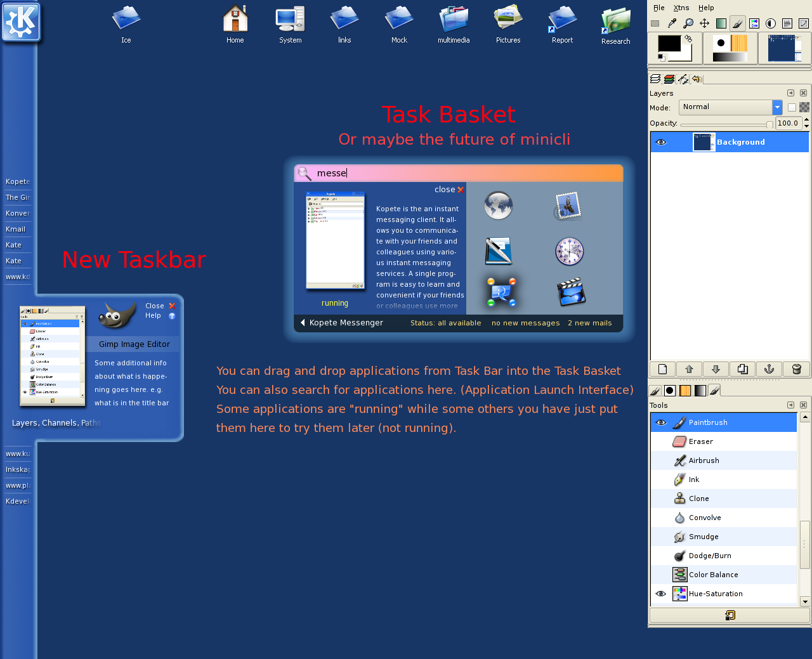Viewport: 812px width, 659px height.
Task: Switch to the Channels tab
Action: tap(669, 79)
